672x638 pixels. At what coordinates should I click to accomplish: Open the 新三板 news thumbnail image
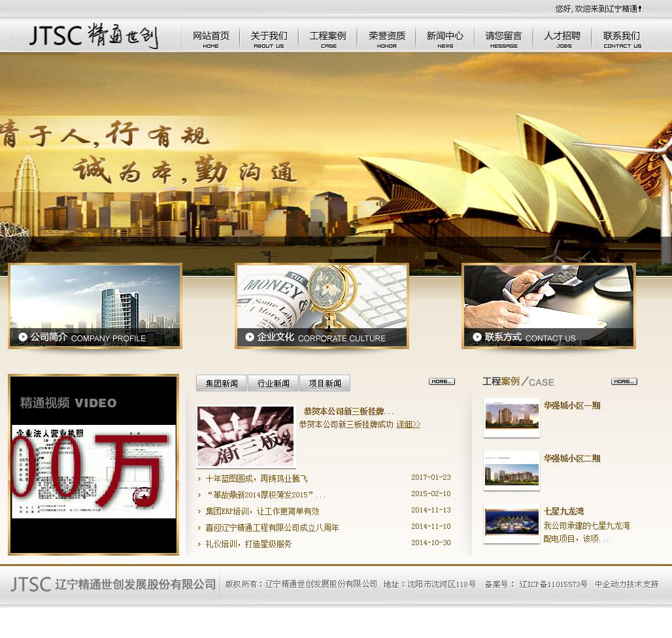tap(246, 437)
